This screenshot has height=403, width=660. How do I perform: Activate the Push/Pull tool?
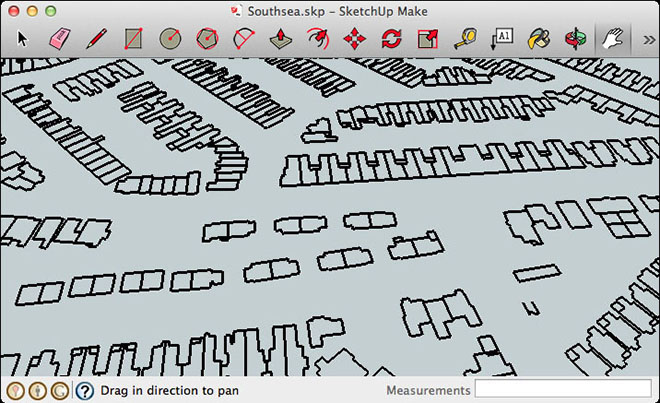tap(281, 39)
